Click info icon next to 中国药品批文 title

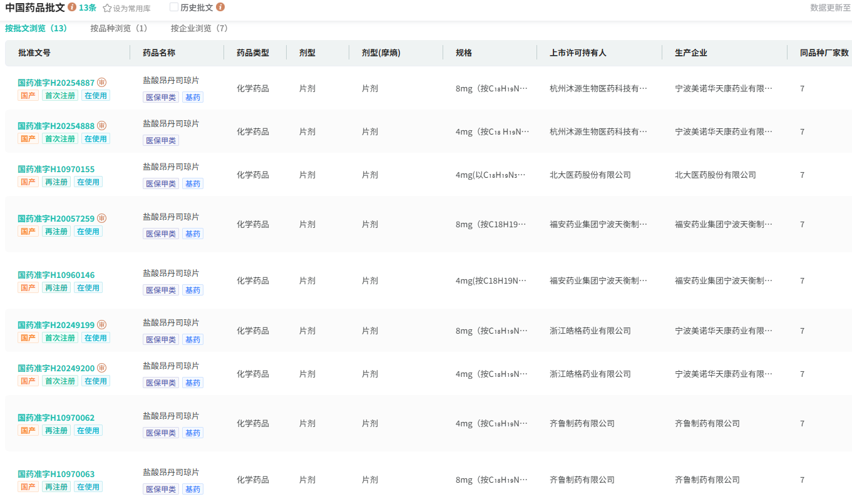point(72,8)
